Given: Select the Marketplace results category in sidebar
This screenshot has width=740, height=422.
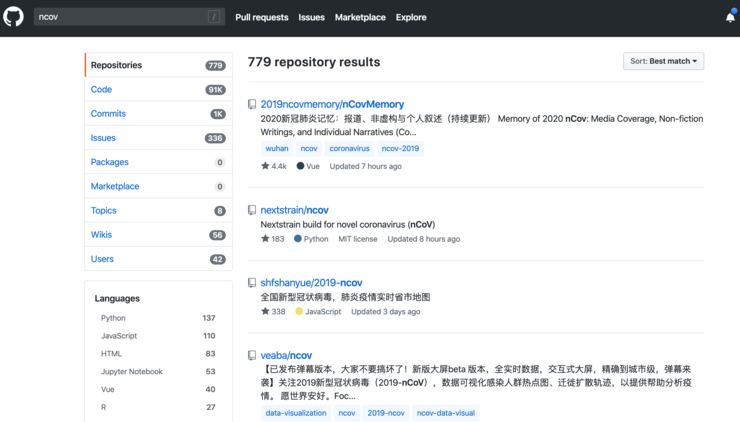Looking at the screenshot, I should point(159,186).
